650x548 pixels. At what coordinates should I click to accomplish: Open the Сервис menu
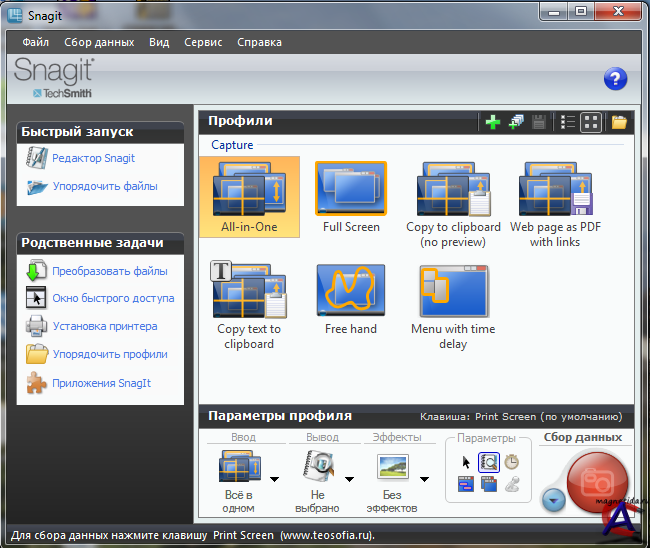(203, 42)
